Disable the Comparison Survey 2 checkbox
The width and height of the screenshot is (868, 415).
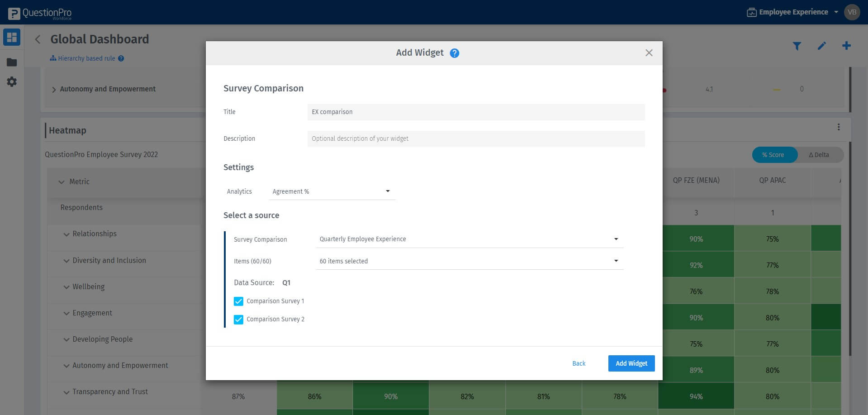coord(238,319)
